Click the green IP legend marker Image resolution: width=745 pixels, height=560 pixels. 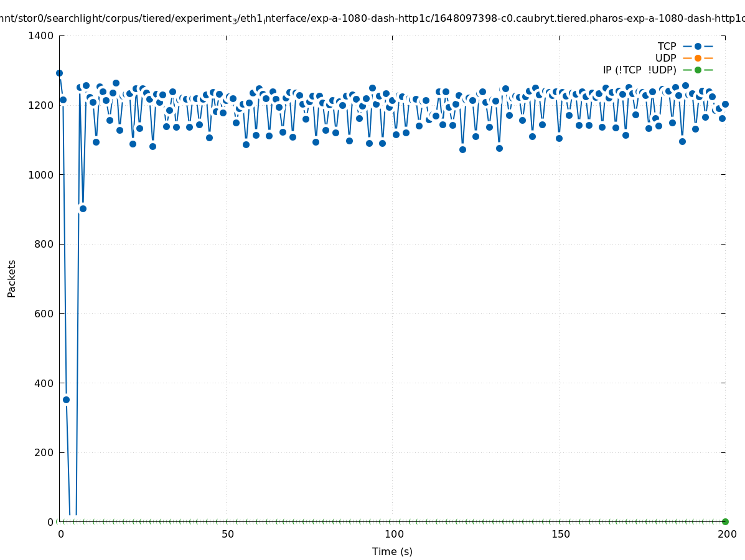click(x=698, y=70)
